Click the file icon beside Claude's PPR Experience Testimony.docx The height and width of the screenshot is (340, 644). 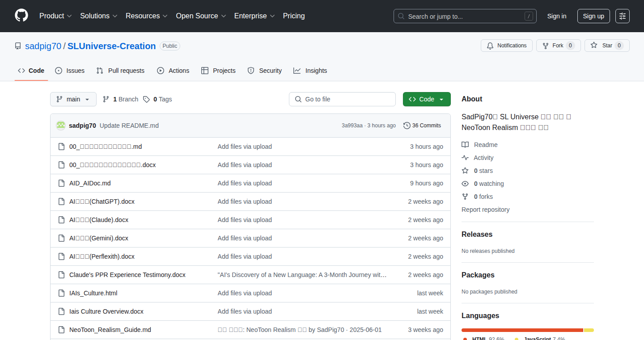(62, 275)
